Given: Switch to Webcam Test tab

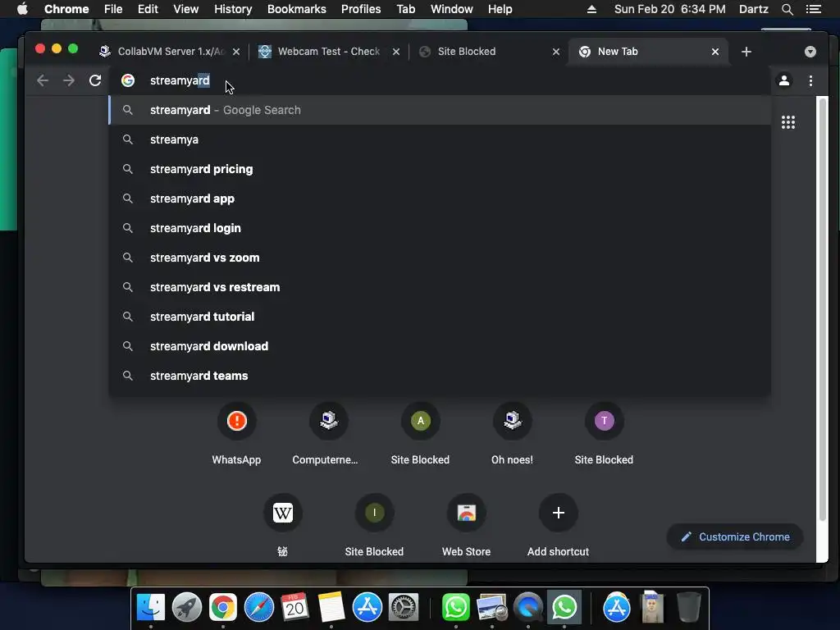Looking at the screenshot, I should point(326,52).
